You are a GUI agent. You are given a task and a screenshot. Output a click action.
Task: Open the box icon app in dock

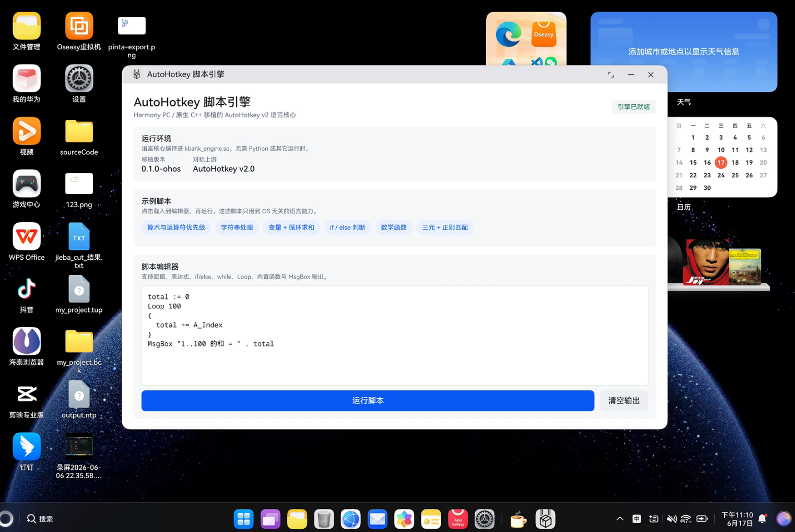tap(545, 519)
